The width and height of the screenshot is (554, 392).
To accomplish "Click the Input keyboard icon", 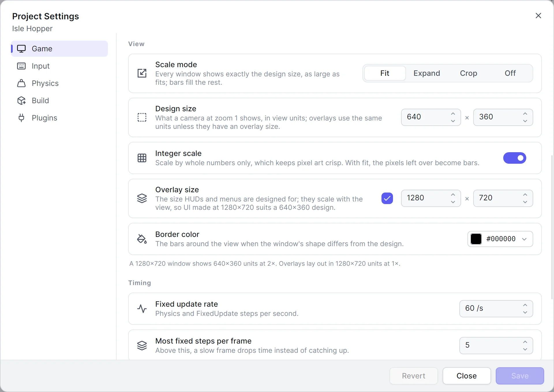I will (21, 66).
